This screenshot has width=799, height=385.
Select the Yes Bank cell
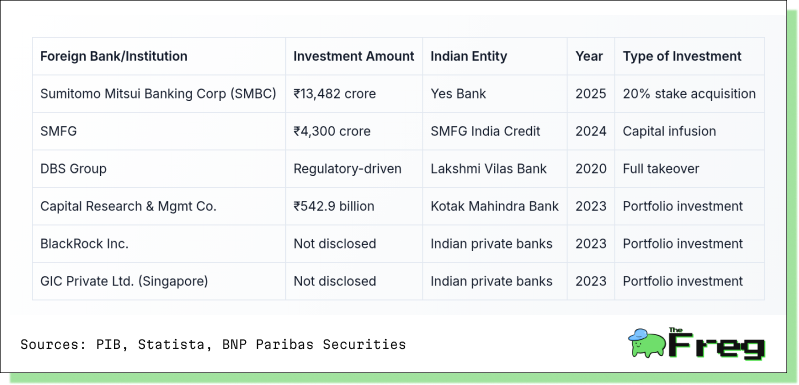tap(458, 94)
